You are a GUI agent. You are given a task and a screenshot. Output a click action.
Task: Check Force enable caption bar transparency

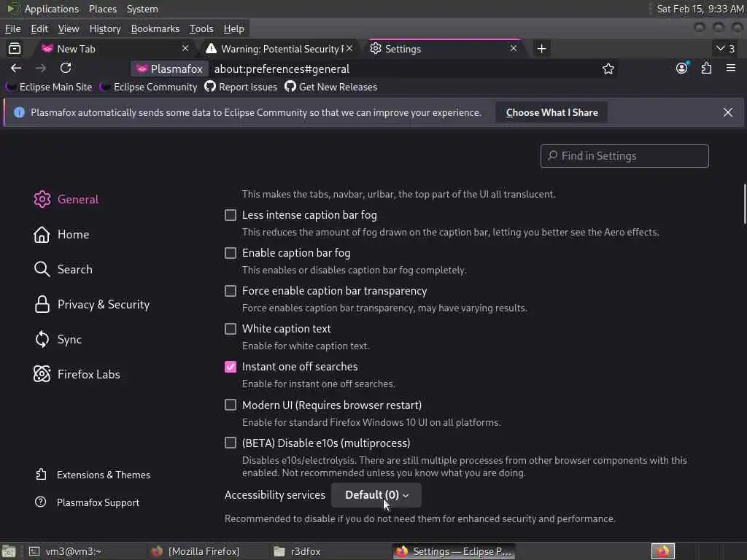click(x=231, y=291)
